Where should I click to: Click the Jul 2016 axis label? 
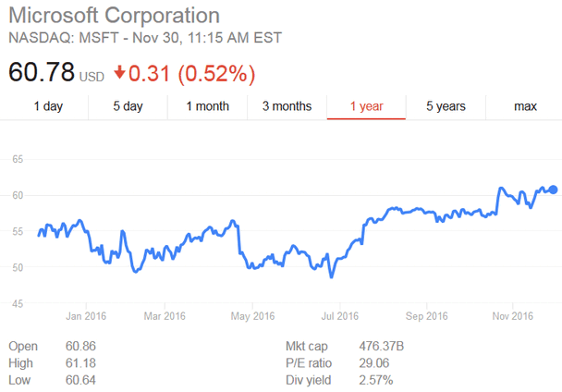[x=340, y=316]
